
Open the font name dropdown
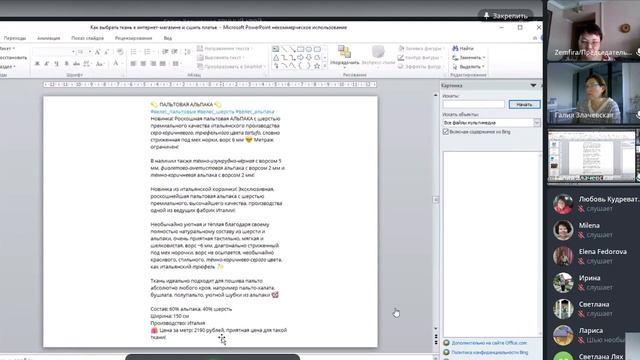click(x=73, y=52)
